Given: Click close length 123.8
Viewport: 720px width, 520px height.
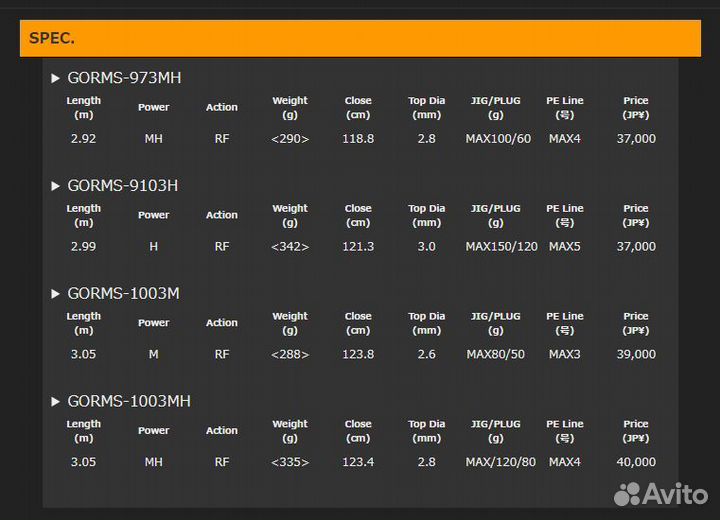Looking at the screenshot, I should pos(358,354).
